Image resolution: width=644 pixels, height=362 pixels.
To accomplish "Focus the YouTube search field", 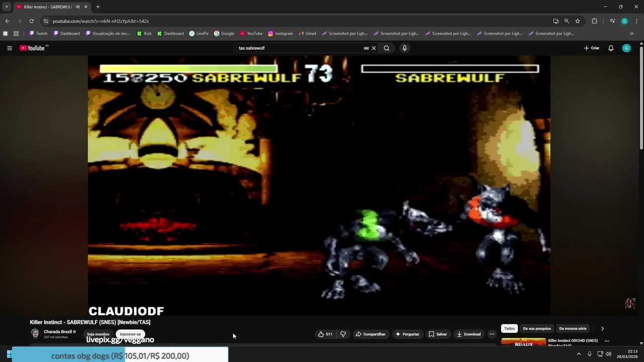I will pyautogui.click(x=299, y=48).
